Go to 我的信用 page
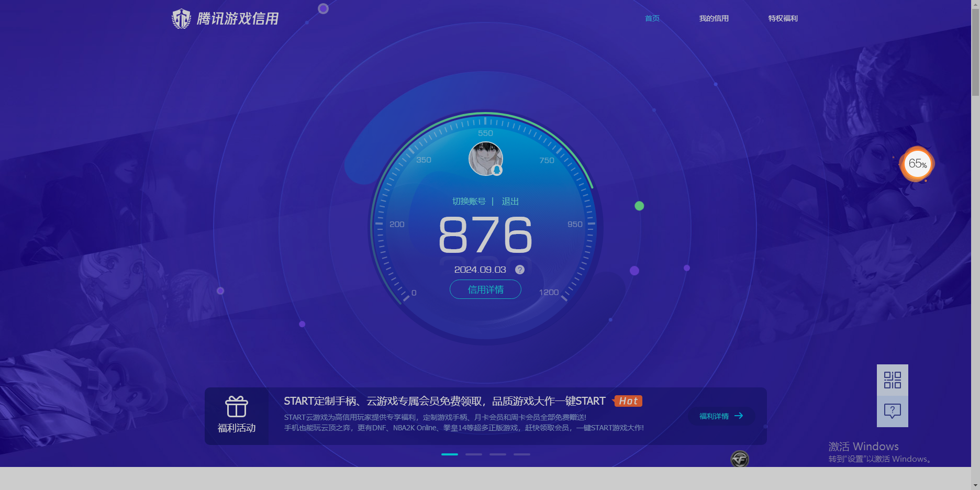This screenshot has width=980, height=490. (x=714, y=18)
